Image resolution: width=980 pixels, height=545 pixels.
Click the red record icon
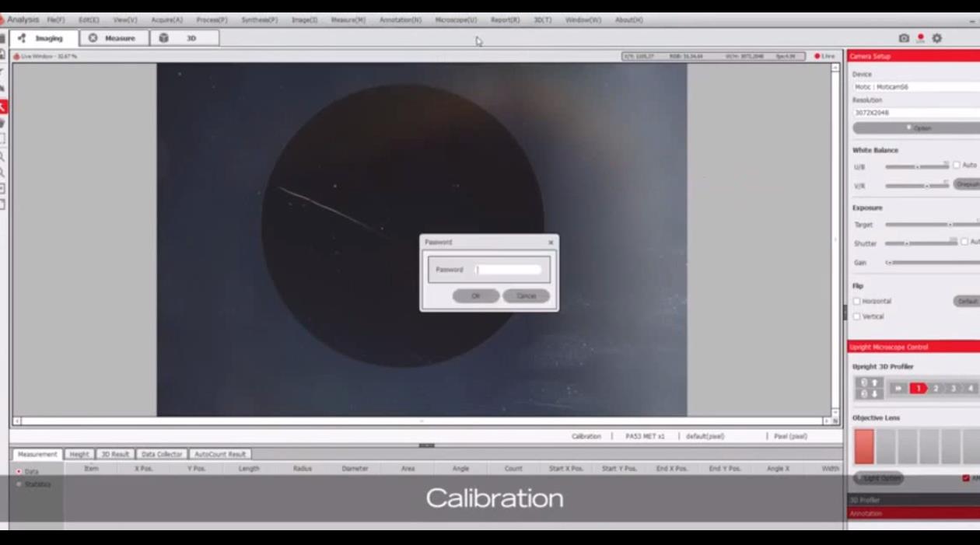pos(920,38)
